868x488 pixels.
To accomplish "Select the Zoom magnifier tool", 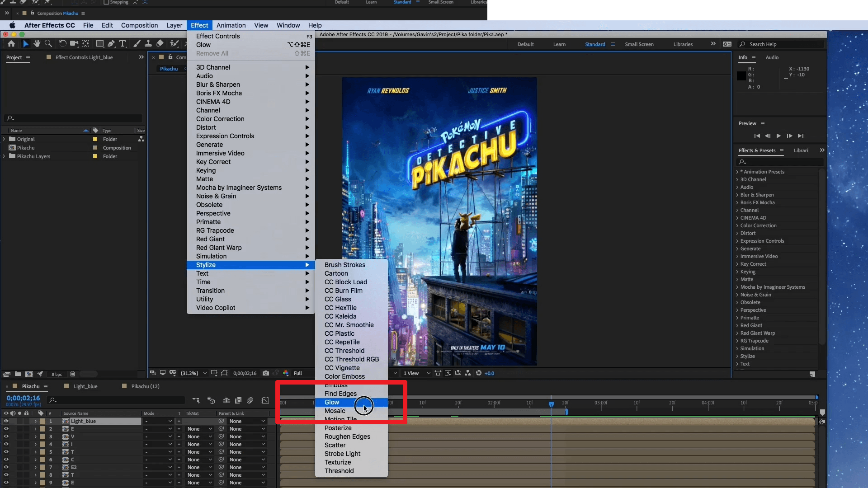I will [48, 44].
